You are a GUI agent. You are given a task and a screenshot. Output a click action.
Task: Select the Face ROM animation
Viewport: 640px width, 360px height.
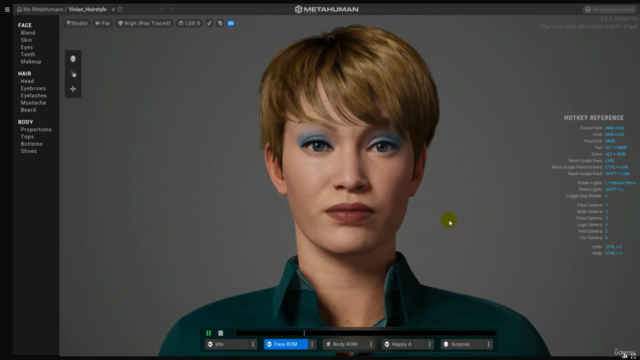point(286,344)
